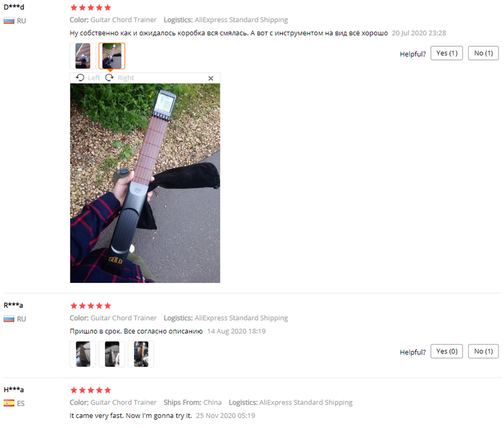Mark D***d's review helpful with Yes (1)

pos(447,53)
